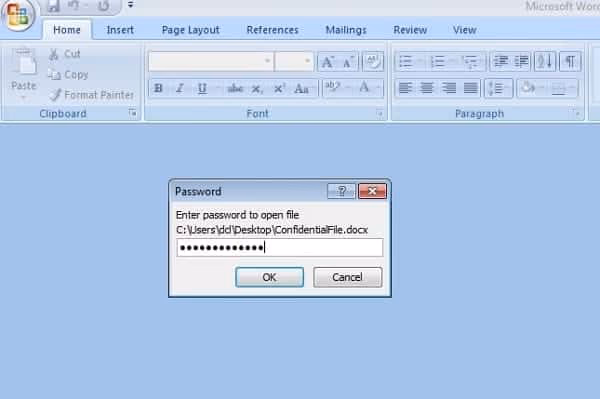Close the Password dialog
The height and width of the screenshot is (399, 600).
tap(372, 191)
